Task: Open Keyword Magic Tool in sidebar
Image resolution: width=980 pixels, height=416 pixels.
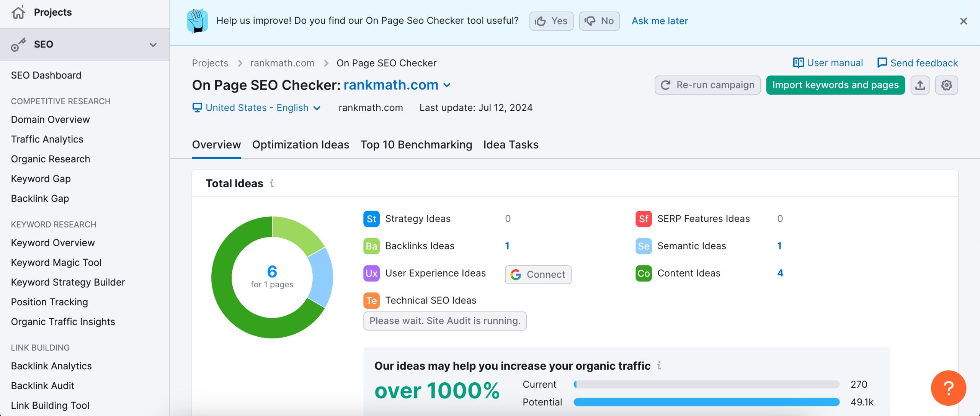Action: [56, 262]
